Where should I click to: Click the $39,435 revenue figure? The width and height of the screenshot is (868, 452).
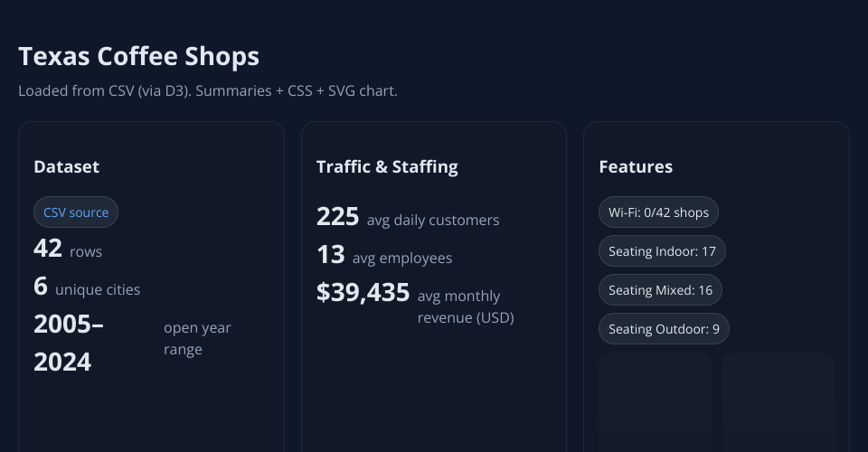[x=363, y=293]
